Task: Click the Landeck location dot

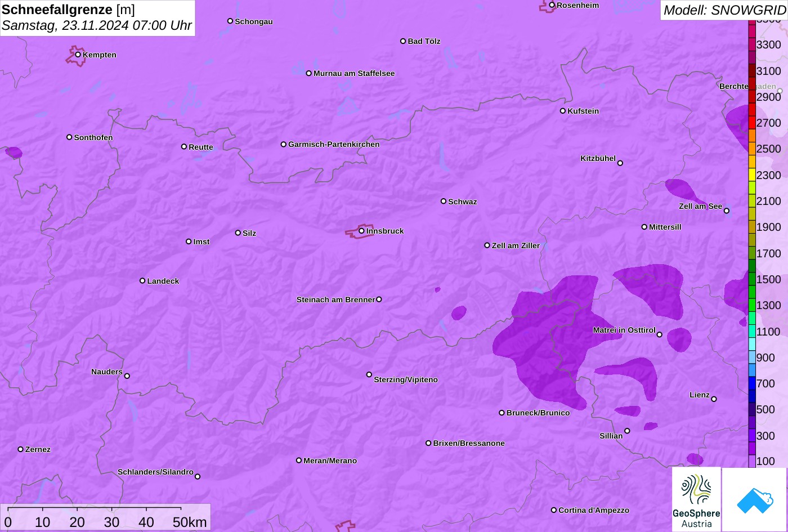Action: click(x=142, y=280)
